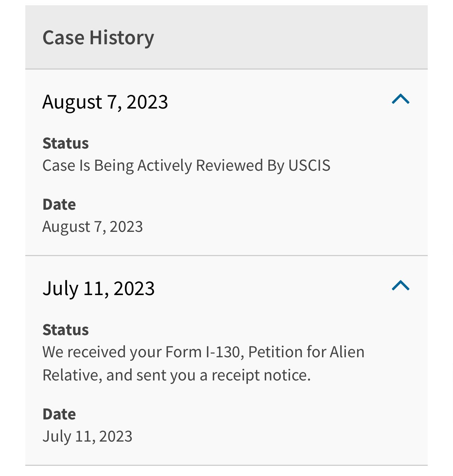The height and width of the screenshot is (476, 453).
Task: Click the 'Case Is Being Actively Reviewed' status text
Action: tap(186, 165)
